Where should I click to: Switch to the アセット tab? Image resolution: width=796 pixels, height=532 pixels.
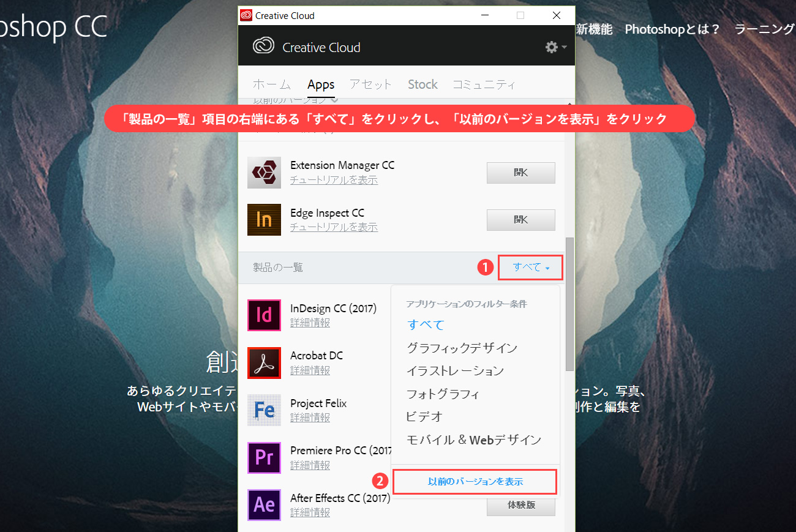tap(370, 84)
